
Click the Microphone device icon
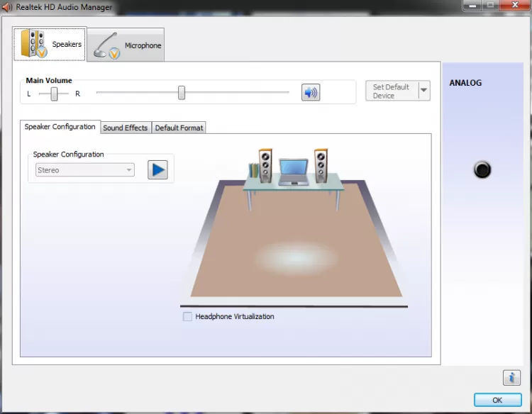pos(107,45)
